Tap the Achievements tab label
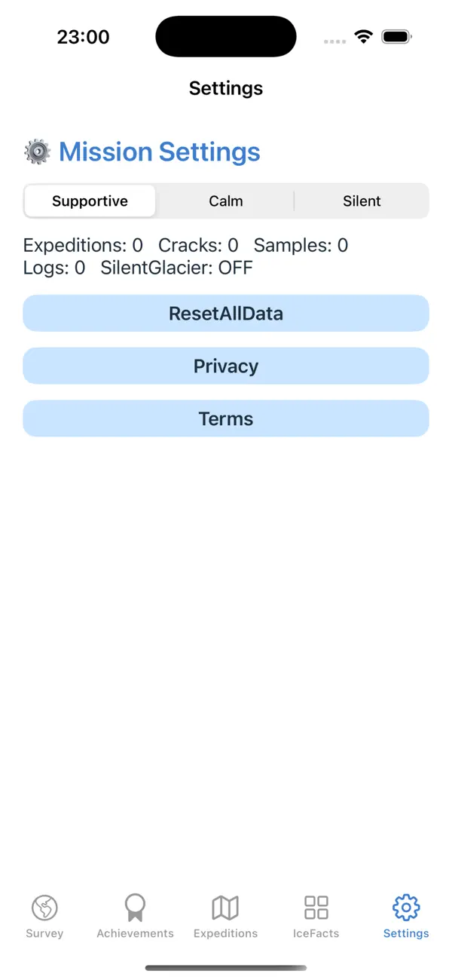 135,933
